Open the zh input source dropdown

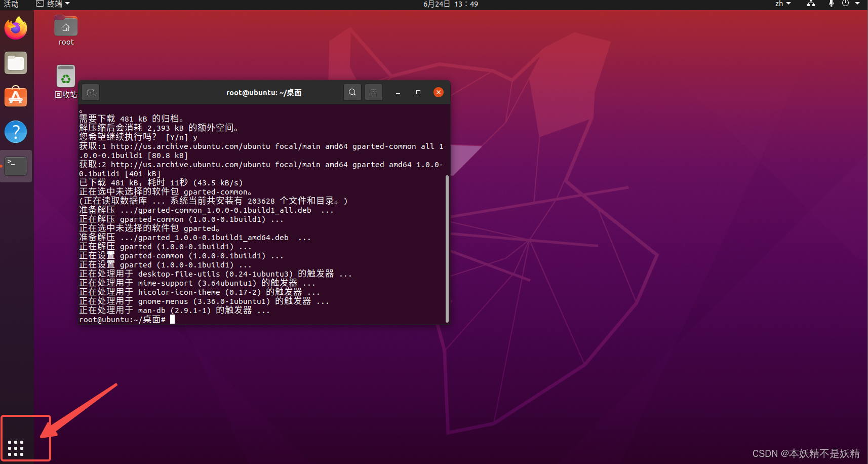point(783,4)
